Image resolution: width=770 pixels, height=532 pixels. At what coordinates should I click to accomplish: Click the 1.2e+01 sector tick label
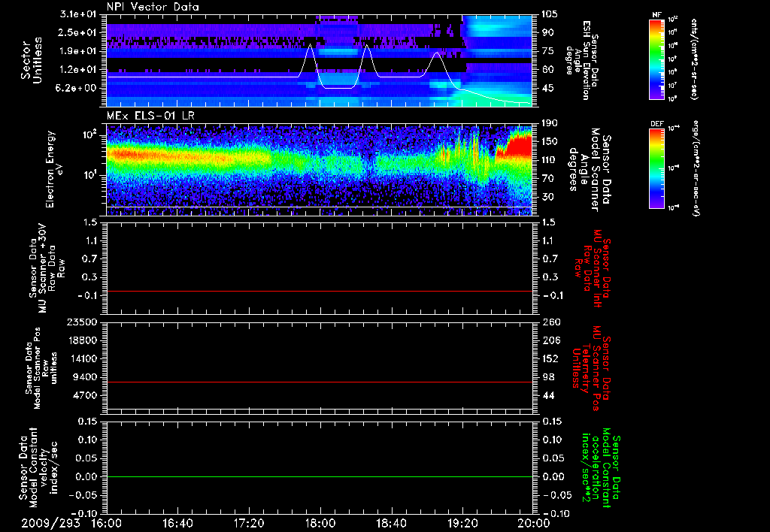[78, 70]
